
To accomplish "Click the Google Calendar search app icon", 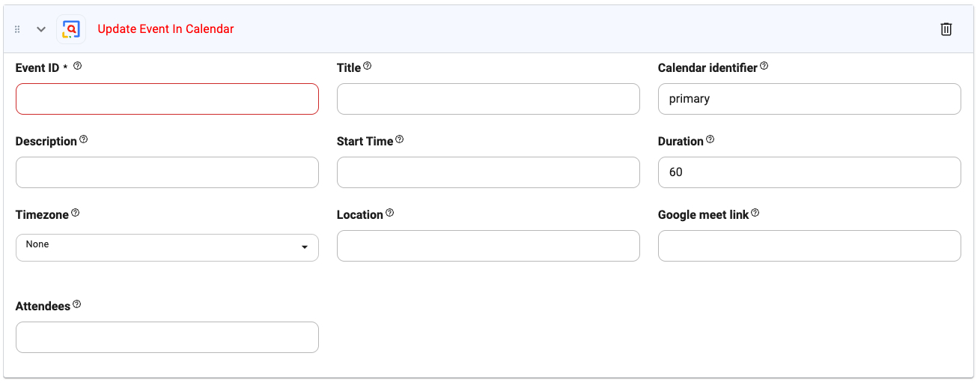I will click(x=71, y=29).
